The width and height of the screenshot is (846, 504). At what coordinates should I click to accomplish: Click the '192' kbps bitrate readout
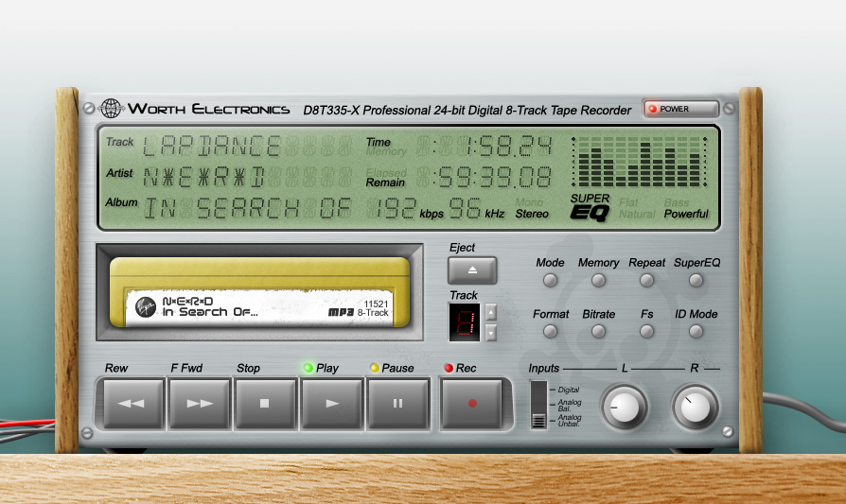pos(397,208)
